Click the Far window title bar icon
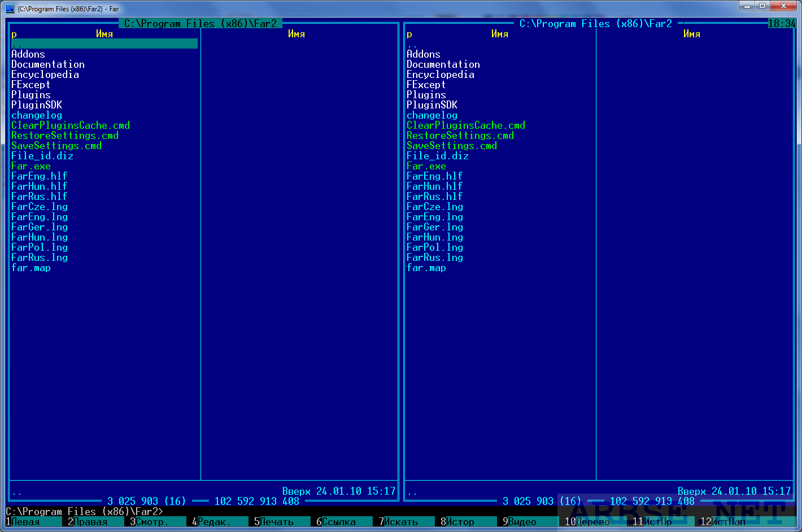Screen dimensions: 802x532 tap(10, 8)
